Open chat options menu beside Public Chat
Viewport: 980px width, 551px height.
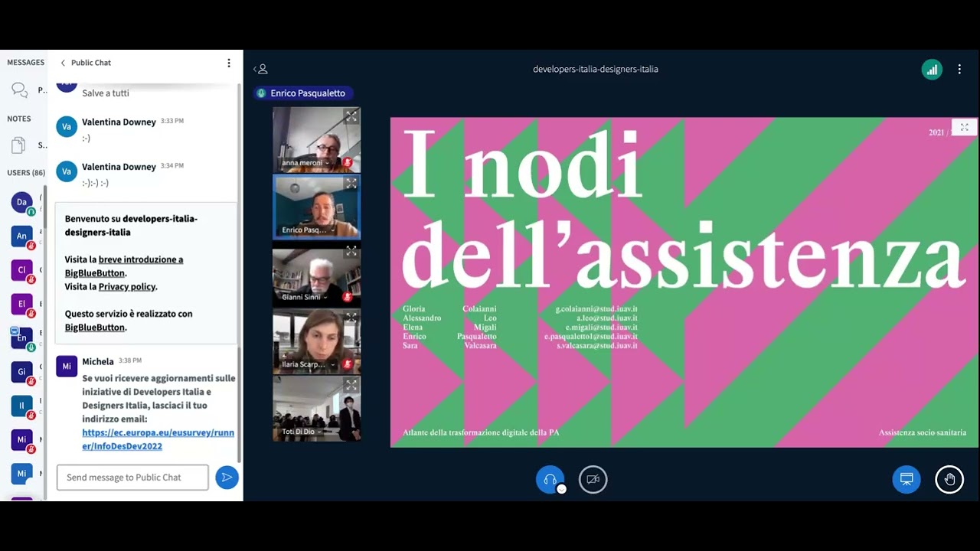(228, 63)
